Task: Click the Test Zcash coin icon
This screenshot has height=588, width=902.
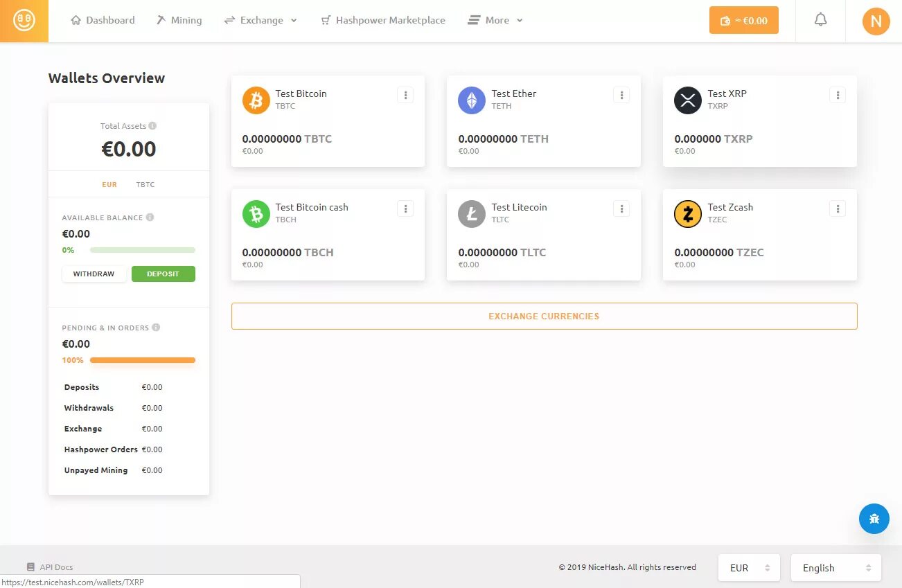Action: [687, 214]
